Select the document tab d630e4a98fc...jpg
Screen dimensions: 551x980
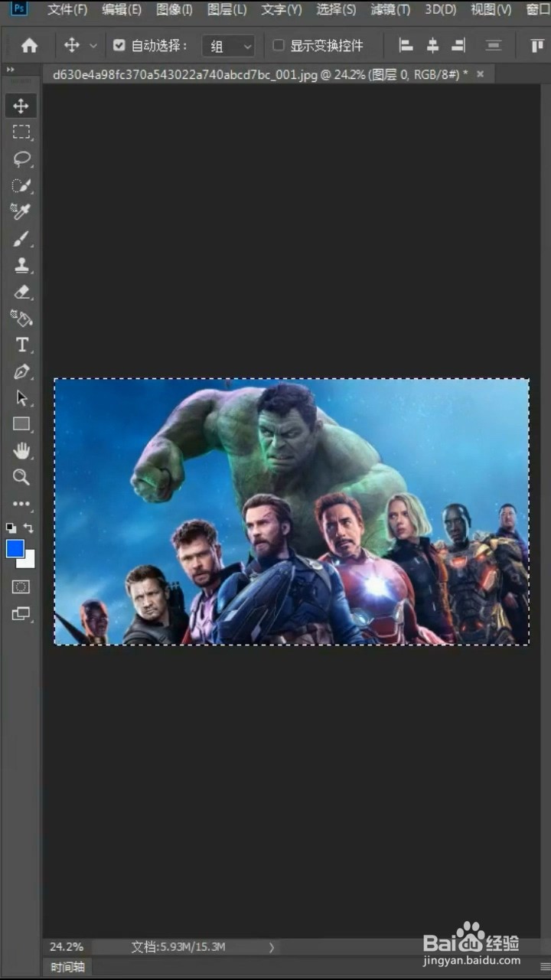pyautogui.click(x=259, y=74)
